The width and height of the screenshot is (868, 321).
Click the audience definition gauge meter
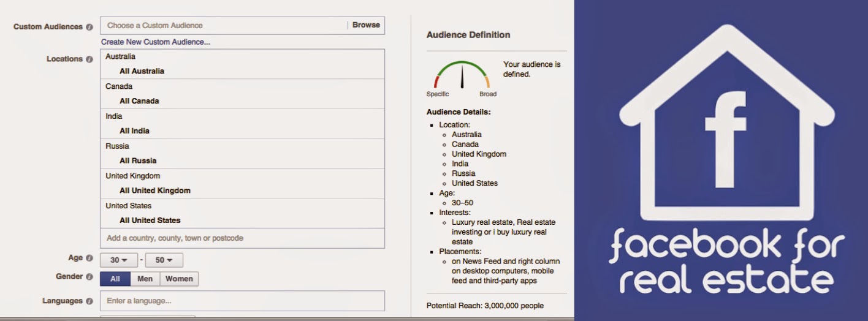pos(462,75)
